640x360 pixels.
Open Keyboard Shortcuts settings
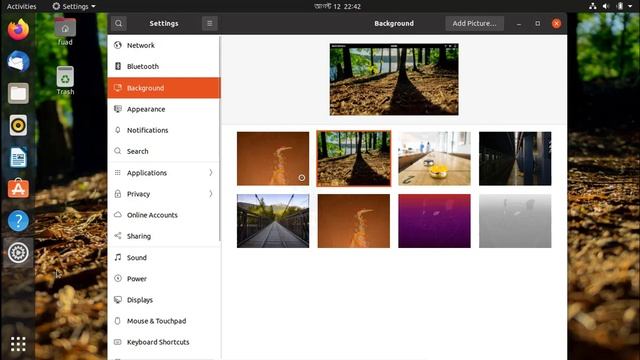pyautogui.click(x=164, y=342)
